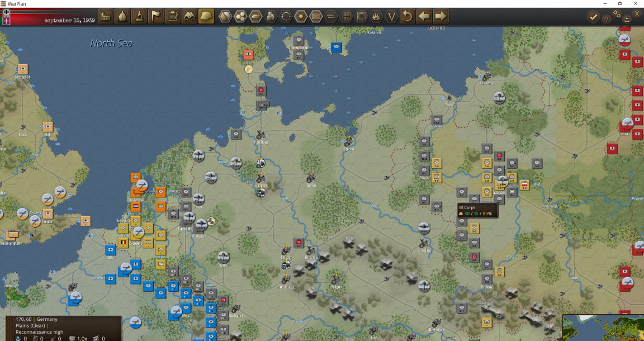The height and width of the screenshot is (341, 644).
Task: Toggle the sun weather hexagon button
Action: tap(301, 17)
